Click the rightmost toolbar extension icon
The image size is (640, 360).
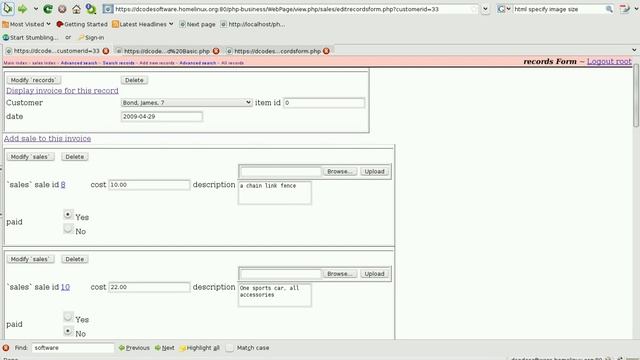tap(624, 9)
